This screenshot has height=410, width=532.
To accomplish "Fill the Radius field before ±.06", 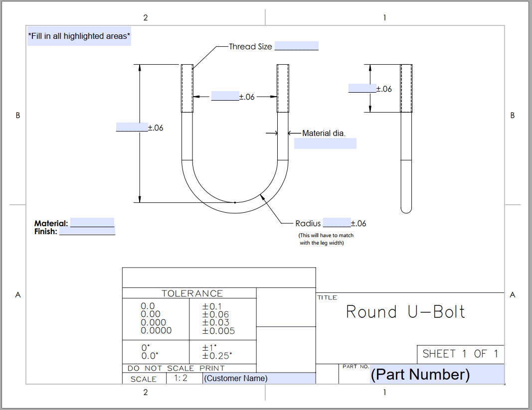I will click(337, 222).
